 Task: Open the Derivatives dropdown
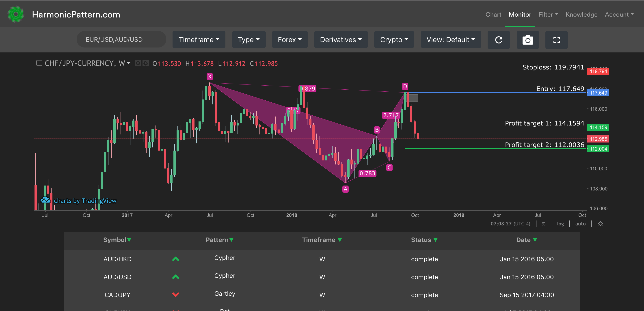(341, 39)
